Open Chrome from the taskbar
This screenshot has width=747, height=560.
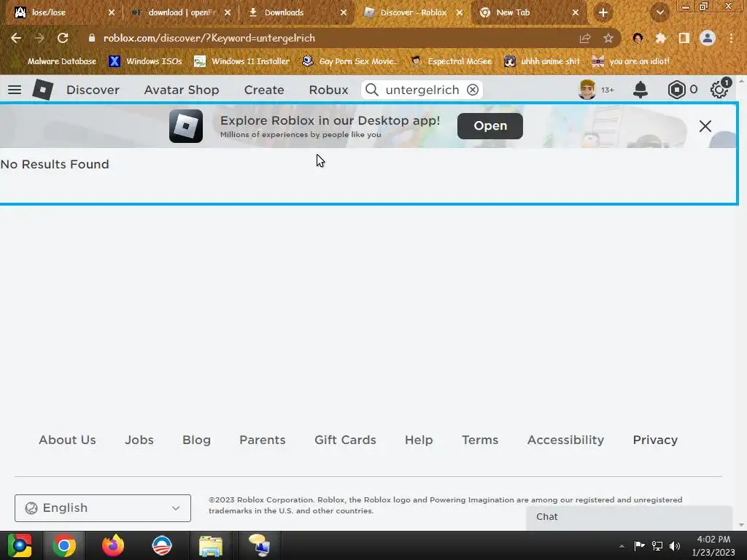coord(64,545)
